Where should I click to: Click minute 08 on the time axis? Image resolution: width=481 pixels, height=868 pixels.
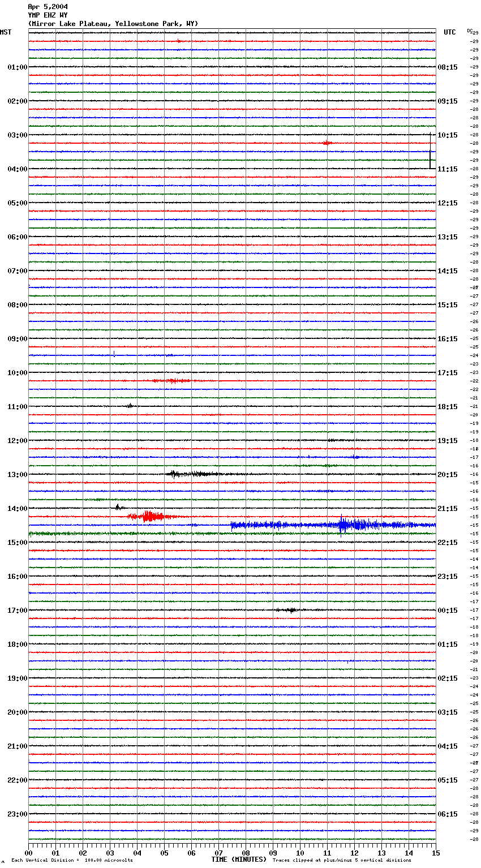pos(246,853)
